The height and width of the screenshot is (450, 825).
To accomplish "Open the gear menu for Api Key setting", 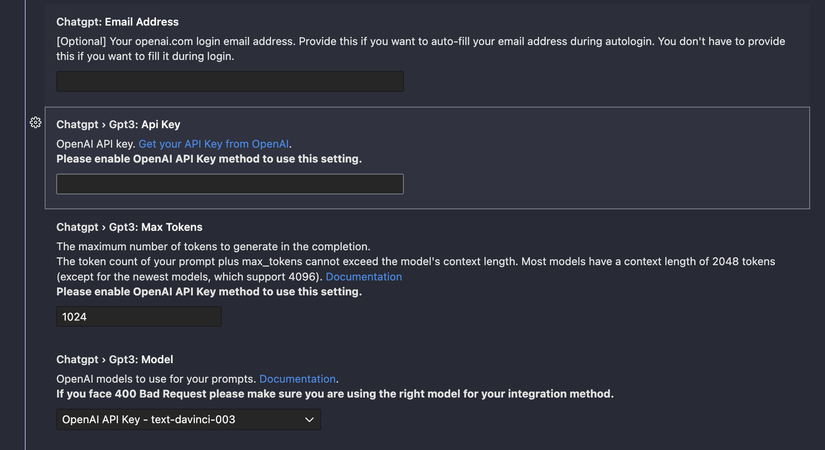I will [x=35, y=122].
